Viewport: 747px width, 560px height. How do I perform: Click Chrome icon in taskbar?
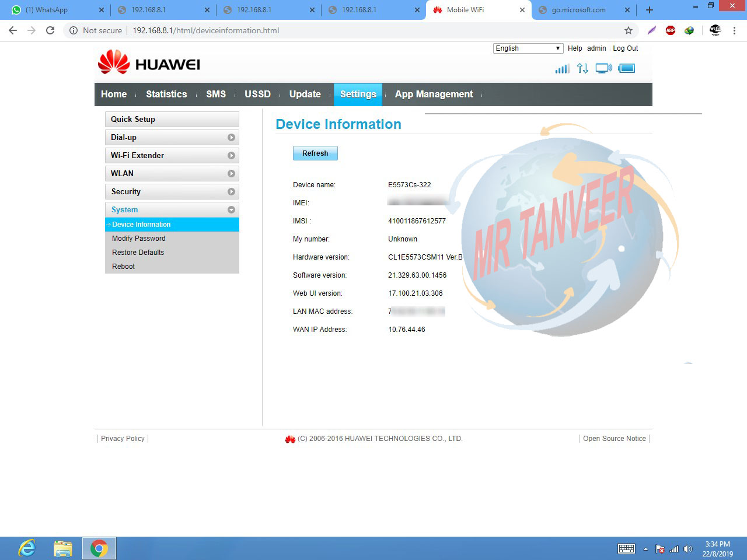pos(99,548)
